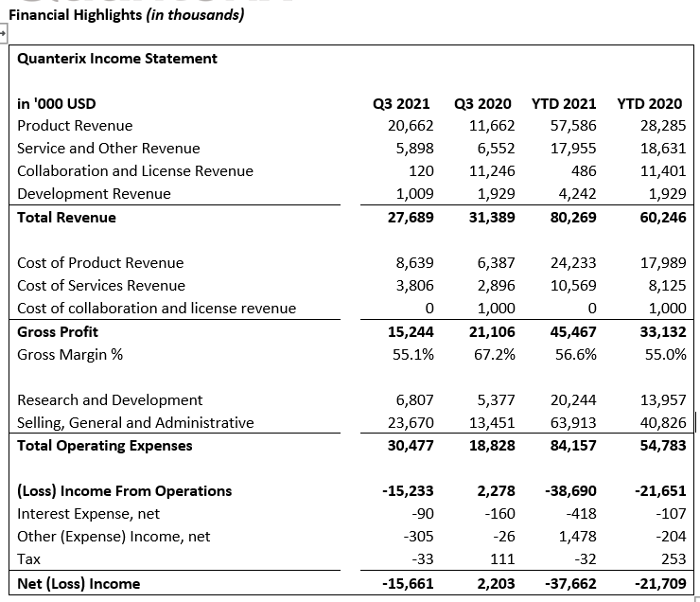Select the 'Total Revenue' label
Viewport: 700px width, 602px height.
(66, 218)
